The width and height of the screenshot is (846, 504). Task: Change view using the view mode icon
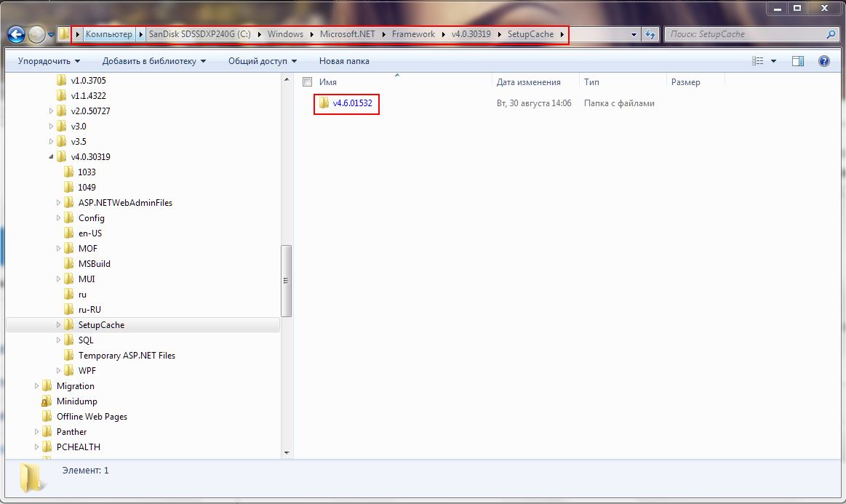pos(757,61)
